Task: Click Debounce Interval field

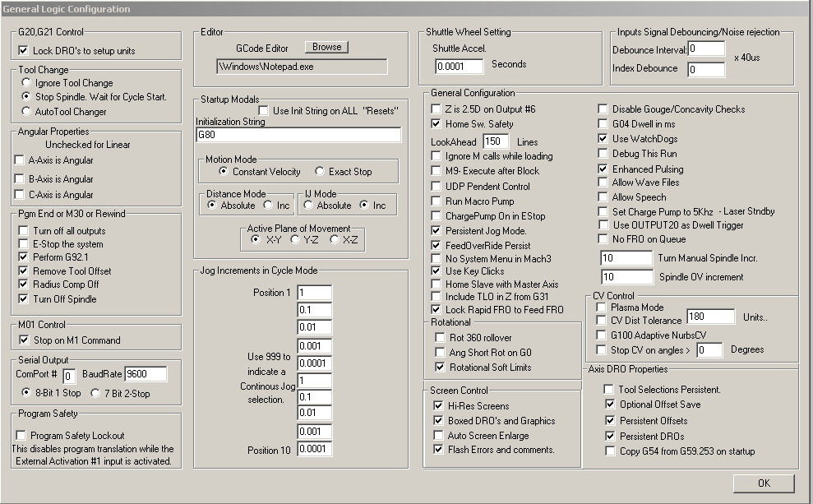Action: point(706,49)
